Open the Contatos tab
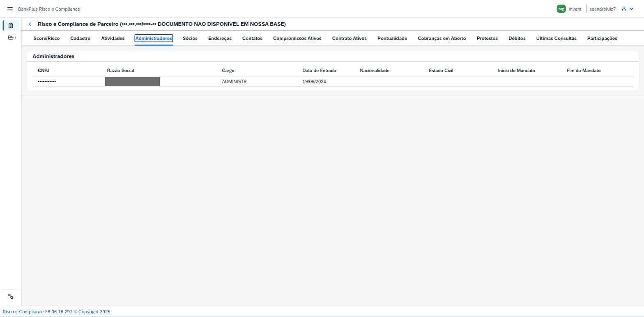 click(x=252, y=38)
